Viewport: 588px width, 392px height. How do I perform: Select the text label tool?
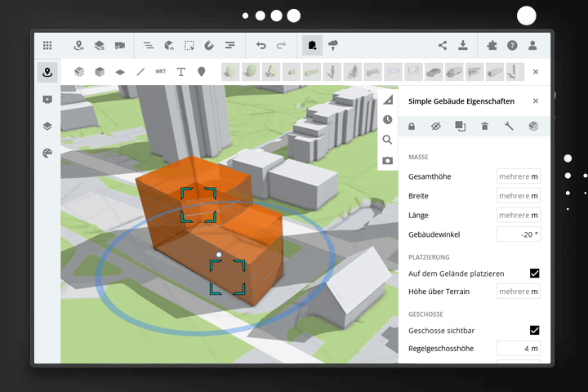point(180,72)
